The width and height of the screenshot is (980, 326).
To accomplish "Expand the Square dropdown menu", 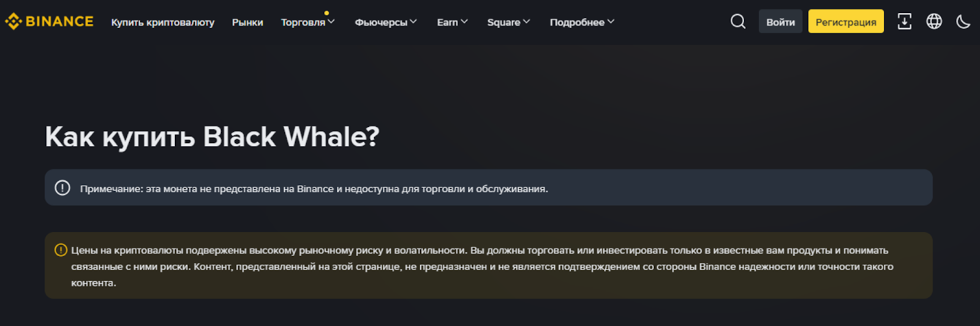I will tap(504, 22).
